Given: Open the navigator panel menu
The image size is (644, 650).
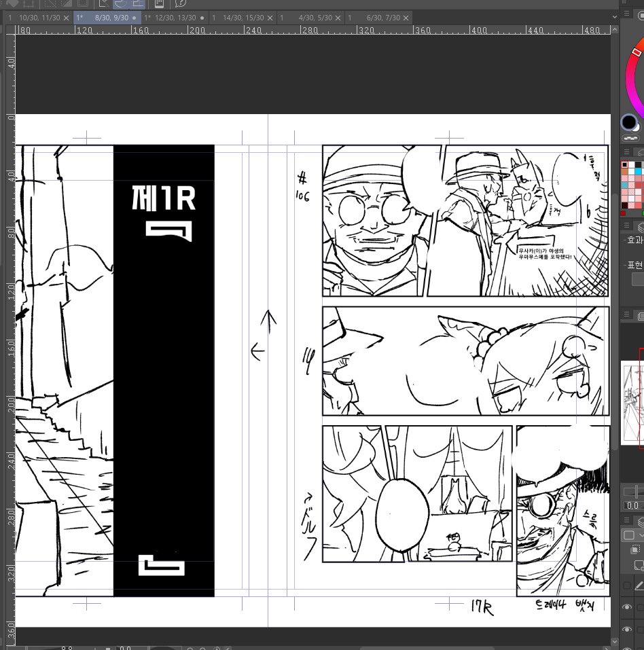Looking at the screenshot, I should pos(626,314).
